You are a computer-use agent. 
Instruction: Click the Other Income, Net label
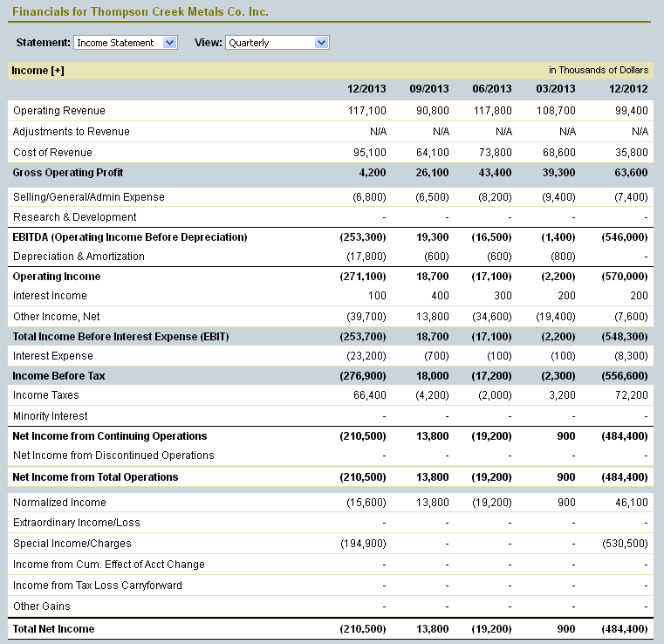click(x=57, y=317)
